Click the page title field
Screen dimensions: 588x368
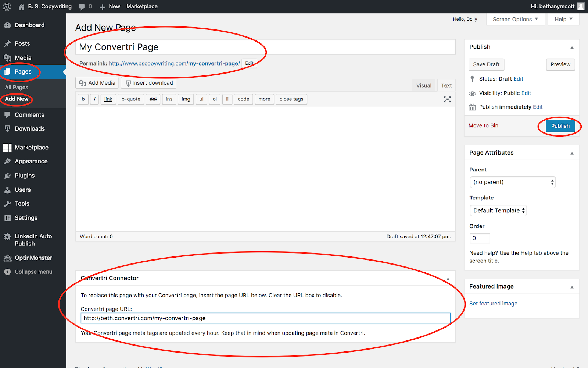coord(265,47)
